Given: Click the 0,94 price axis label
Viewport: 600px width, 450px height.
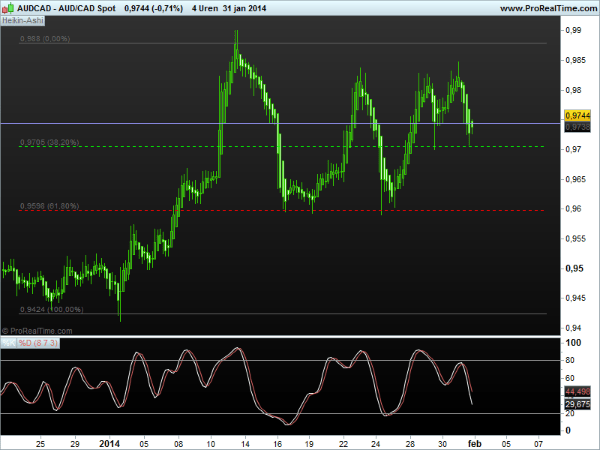Looking at the screenshot, I should coord(573,328).
